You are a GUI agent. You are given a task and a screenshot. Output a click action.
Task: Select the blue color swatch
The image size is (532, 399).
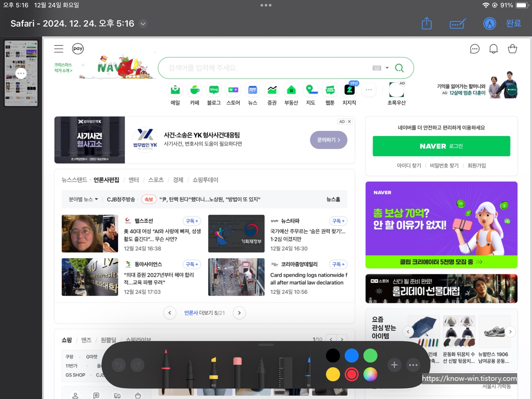(352, 355)
